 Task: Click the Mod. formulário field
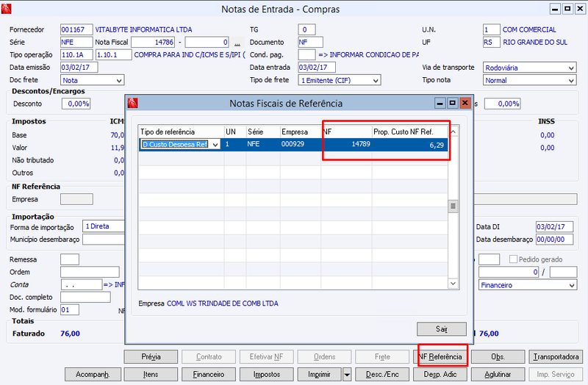coord(70,309)
